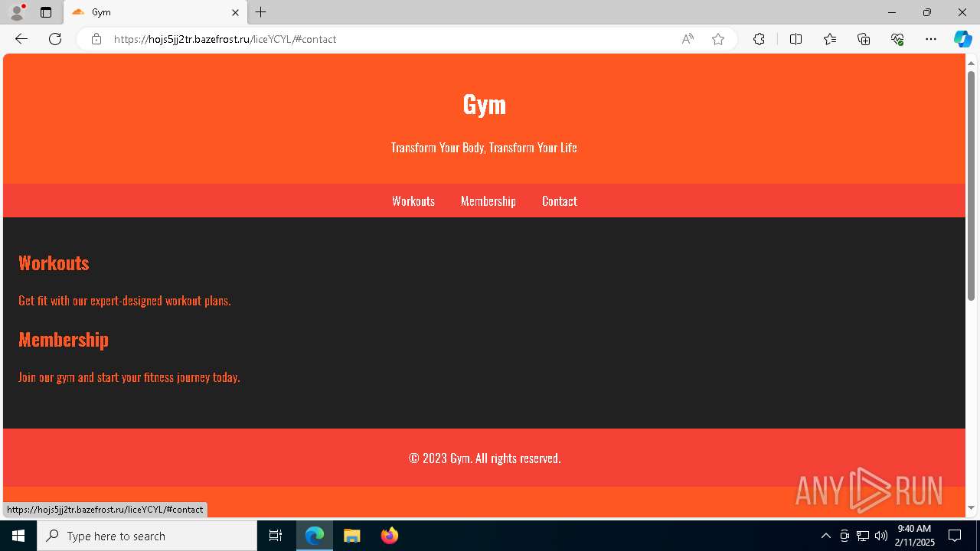Open File Explorer from the taskbar
This screenshot has height=551, width=980.
coord(352,536)
